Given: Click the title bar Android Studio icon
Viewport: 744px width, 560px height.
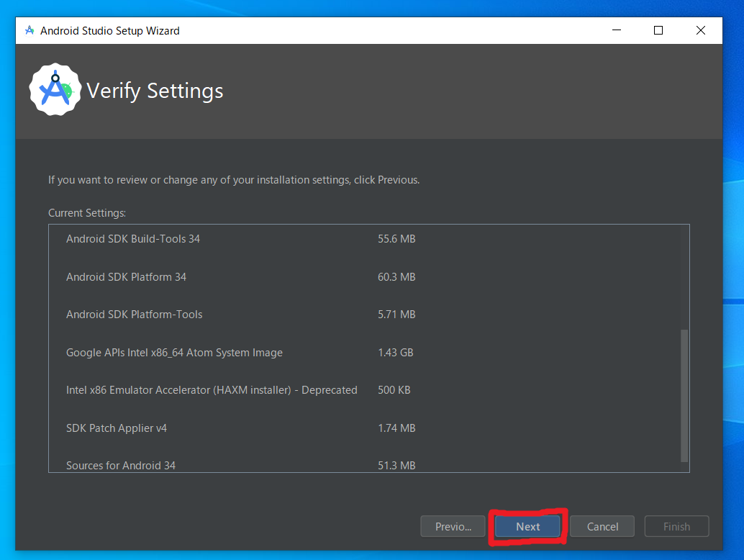Looking at the screenshot, I should click(x=30, y=30).
